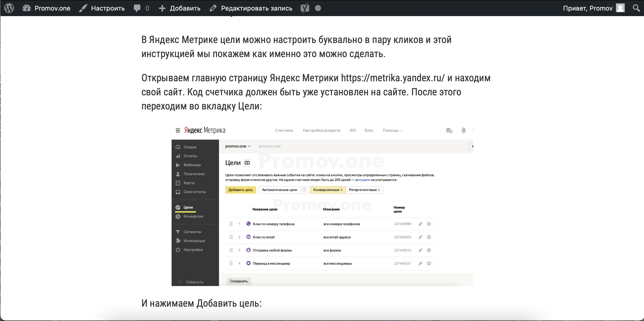Click the Добавить цель button

(x=240, y=190)
